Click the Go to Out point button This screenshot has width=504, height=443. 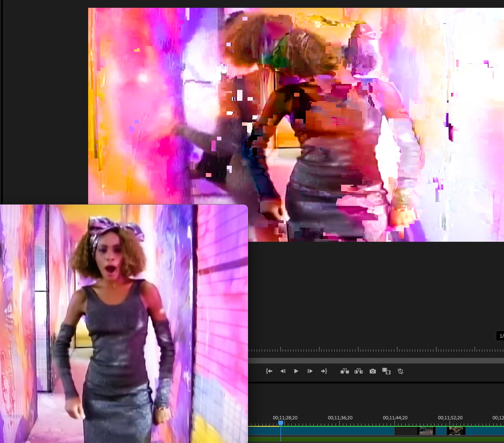324,371
